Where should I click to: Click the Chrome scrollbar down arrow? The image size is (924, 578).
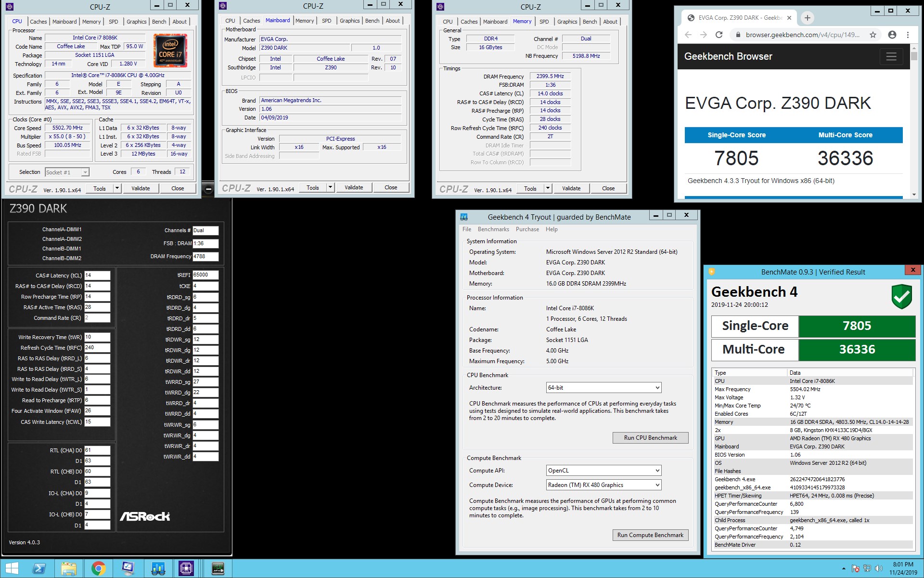914,195
